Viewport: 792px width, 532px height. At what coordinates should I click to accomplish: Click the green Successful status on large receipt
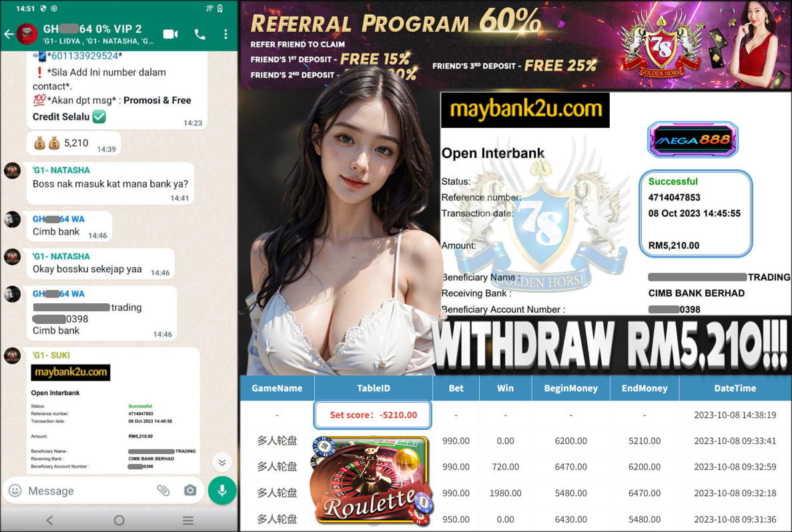coord(673,181)
